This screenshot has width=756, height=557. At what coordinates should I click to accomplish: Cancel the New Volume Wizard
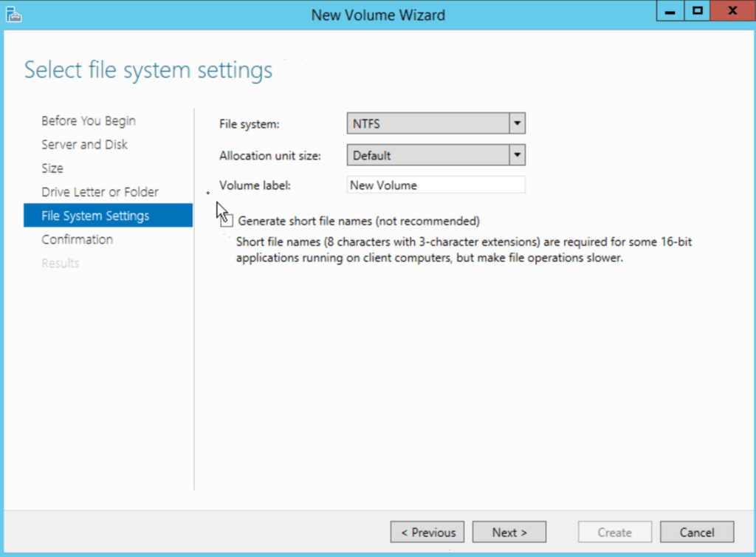pos(696,532)
